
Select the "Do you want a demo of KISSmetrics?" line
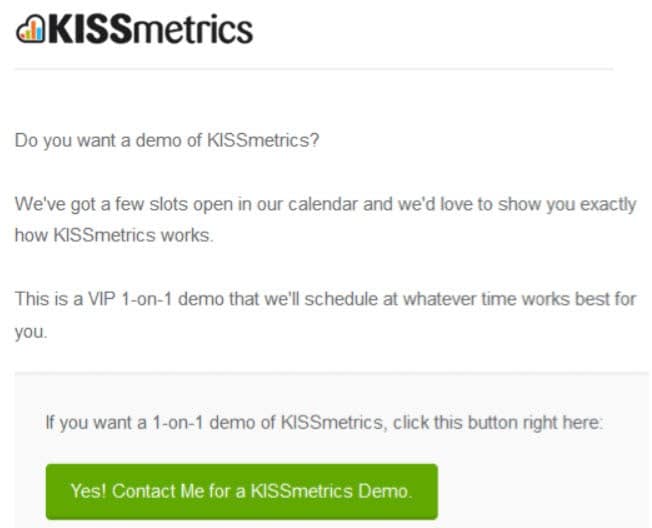coord(167,141)
